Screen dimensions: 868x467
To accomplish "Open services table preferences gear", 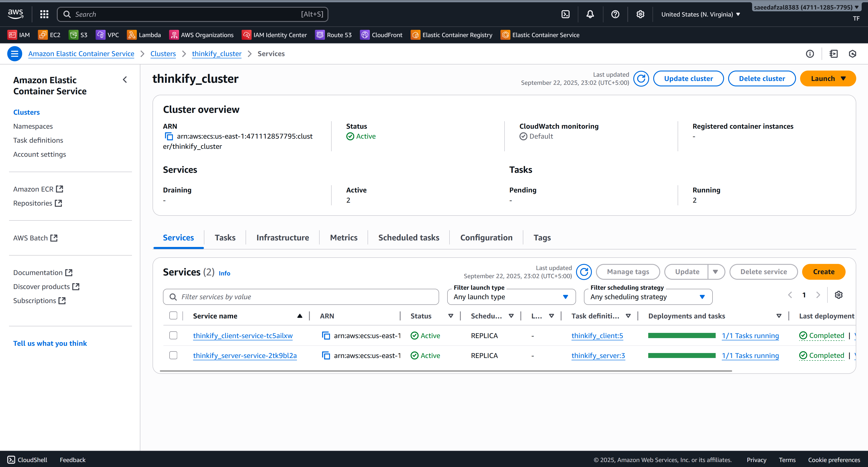I will coord(838,295).
